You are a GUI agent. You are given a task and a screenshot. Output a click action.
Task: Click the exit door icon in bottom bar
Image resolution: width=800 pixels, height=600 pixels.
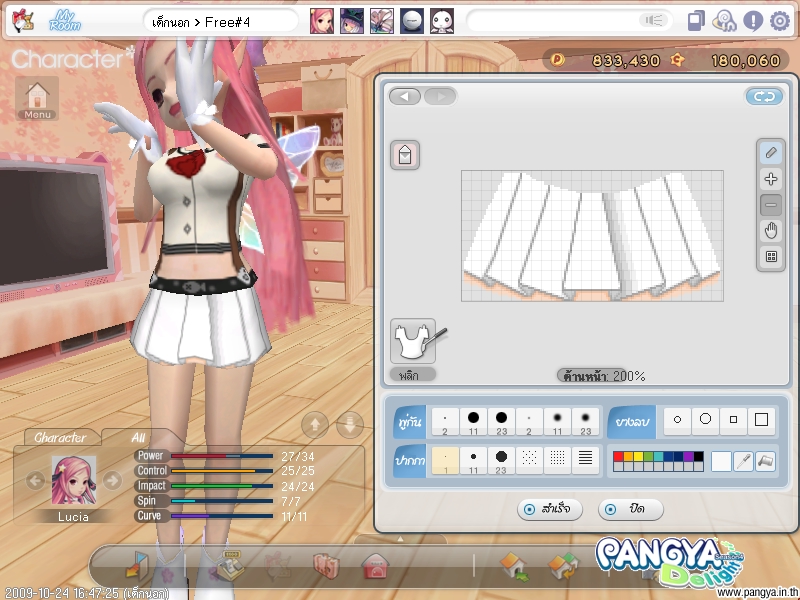[x=137, y=565]
